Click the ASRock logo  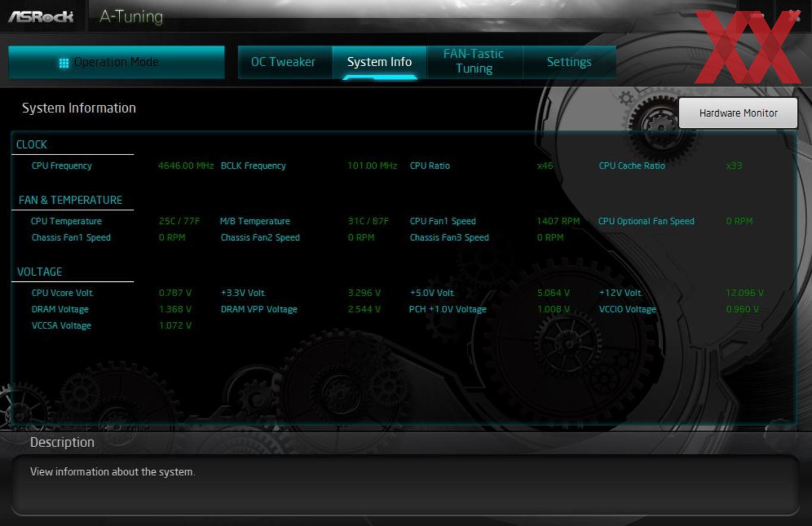click(41, 17)
